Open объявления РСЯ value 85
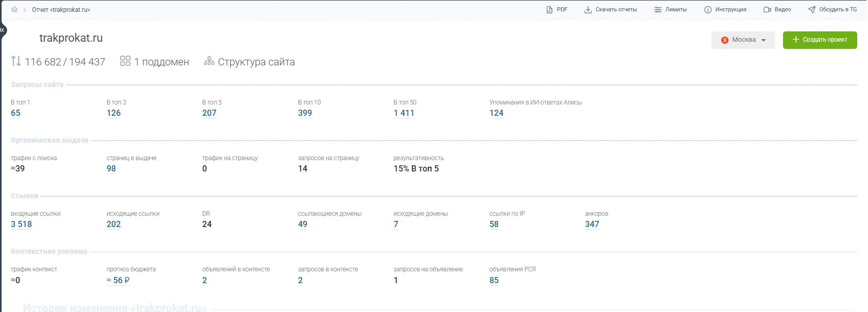Viewport: 868px width, 312px height. (494, 280)
